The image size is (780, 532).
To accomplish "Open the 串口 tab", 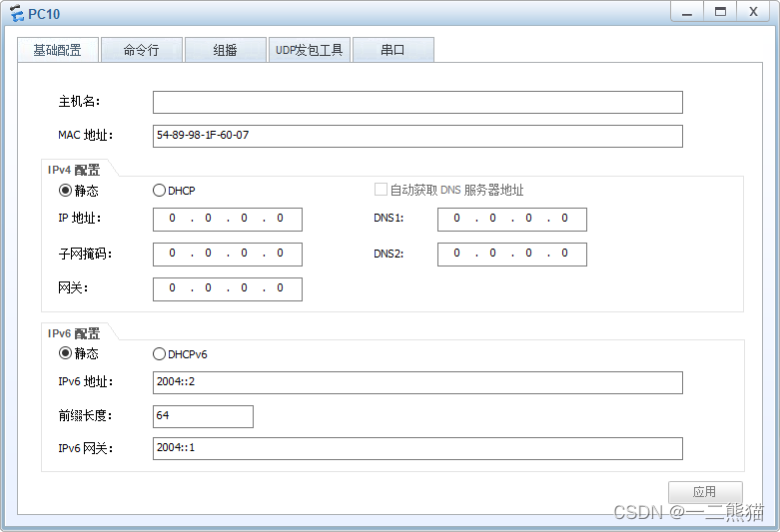I will coord(392,50).
